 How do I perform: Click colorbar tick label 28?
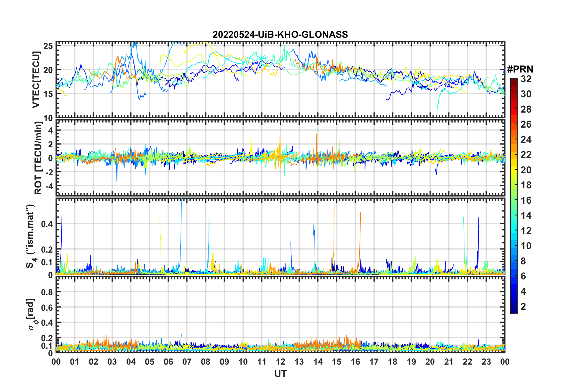tap(526, 109)
